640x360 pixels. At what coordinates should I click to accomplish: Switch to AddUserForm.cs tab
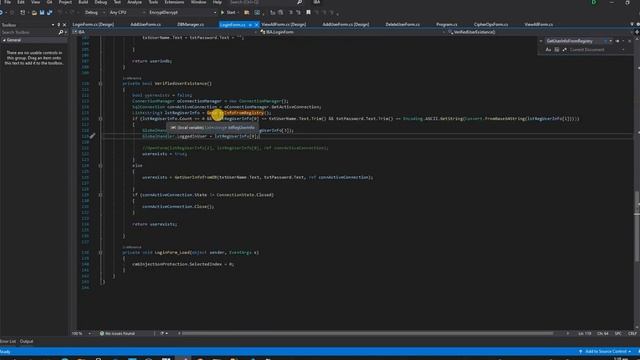pyautogui.click(x=145, y=24)
